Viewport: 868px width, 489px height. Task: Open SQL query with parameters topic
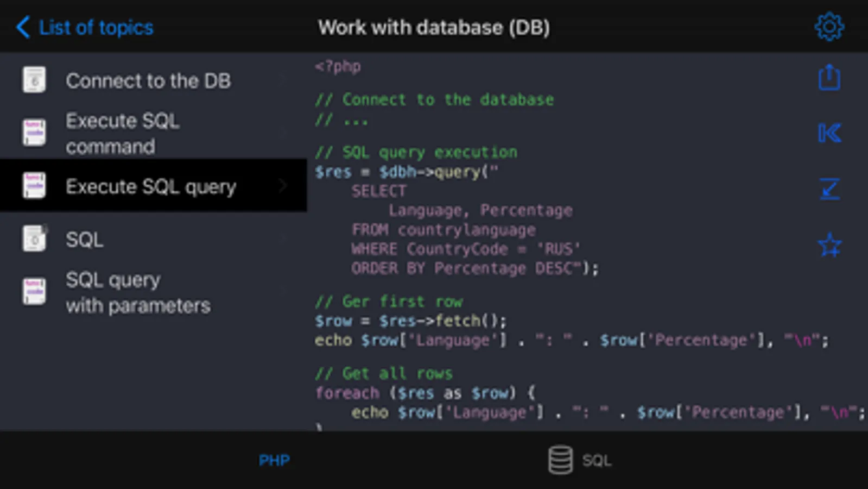click(x=154, y=292)
